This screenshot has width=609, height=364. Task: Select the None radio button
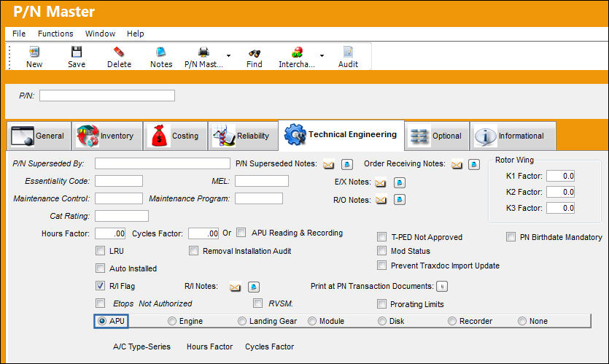(522, 321)
